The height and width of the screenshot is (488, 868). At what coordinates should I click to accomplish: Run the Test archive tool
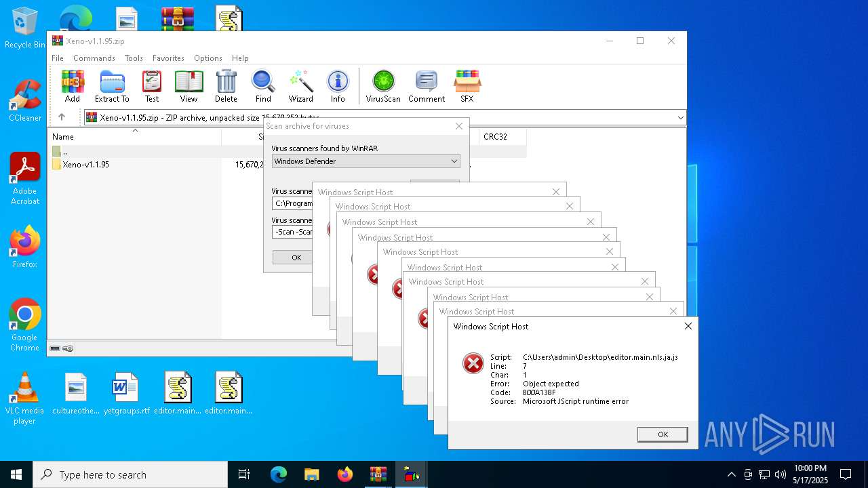pyautogui.click(x=152, y=86)
